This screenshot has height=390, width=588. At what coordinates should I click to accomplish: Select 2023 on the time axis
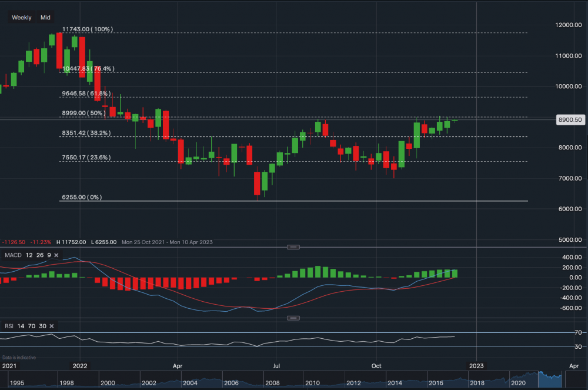point(476,366)
